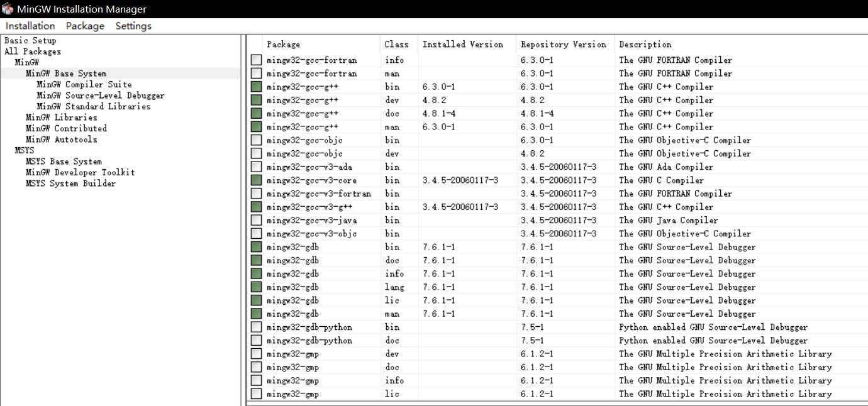The height and width of the screenshot is (406, 868).
Task: Select MSYS System Builder in tree
Action: click(70, 184)
